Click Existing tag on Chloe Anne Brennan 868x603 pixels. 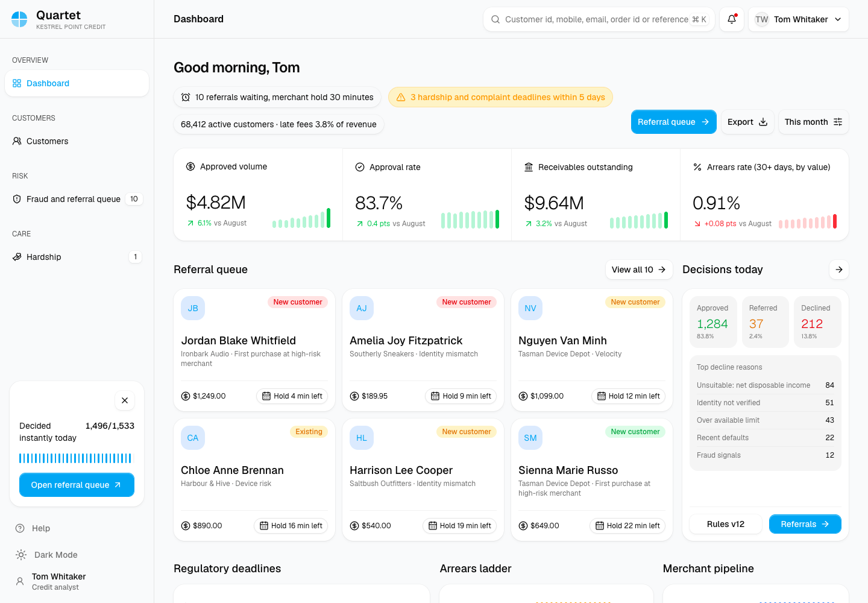309,432
